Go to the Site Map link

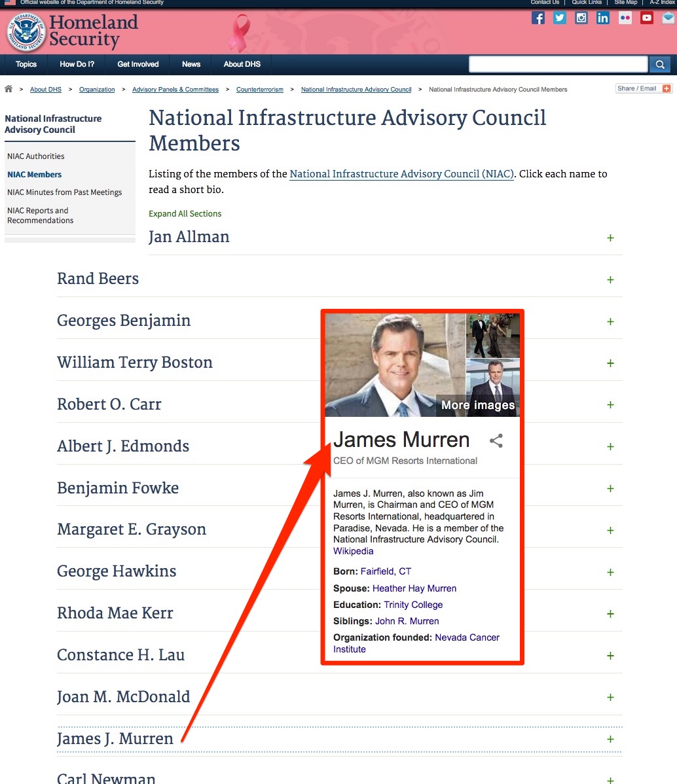coord(626,3)
